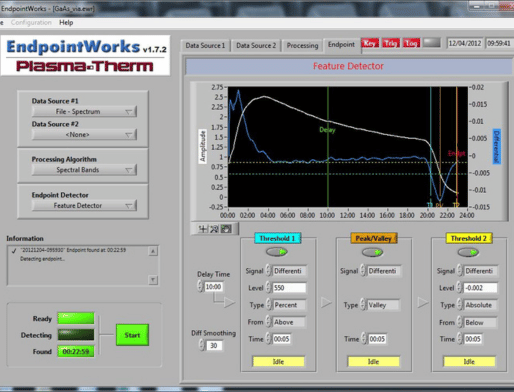Click the red Trig indicator
This screenshot has height=392, width=514.
click(390, 43)
